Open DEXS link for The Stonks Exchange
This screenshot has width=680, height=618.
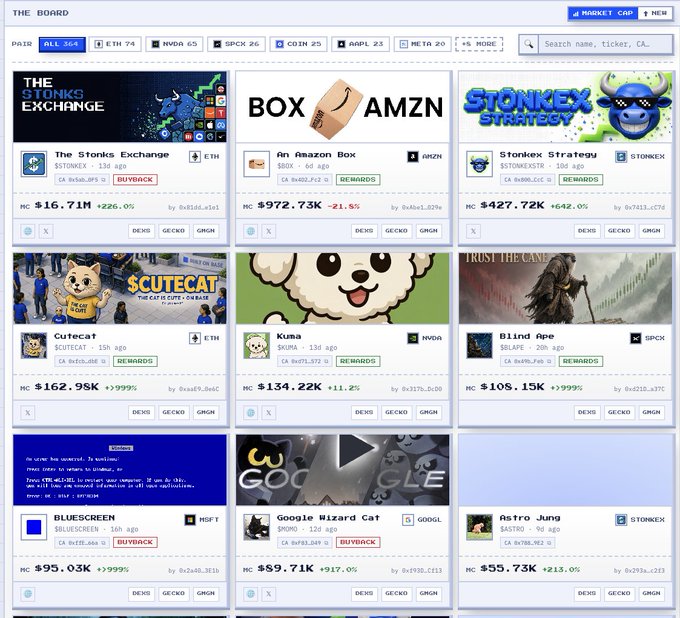[x=141, y=231]
